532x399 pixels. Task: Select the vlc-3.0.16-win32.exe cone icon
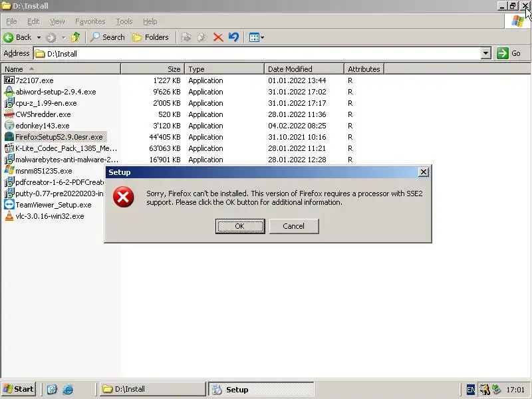pyautogui.click(x=9, y=215)
